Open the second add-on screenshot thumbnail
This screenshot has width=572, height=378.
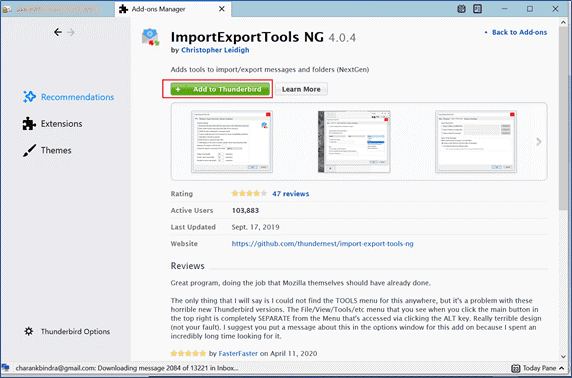coord(354,142)
